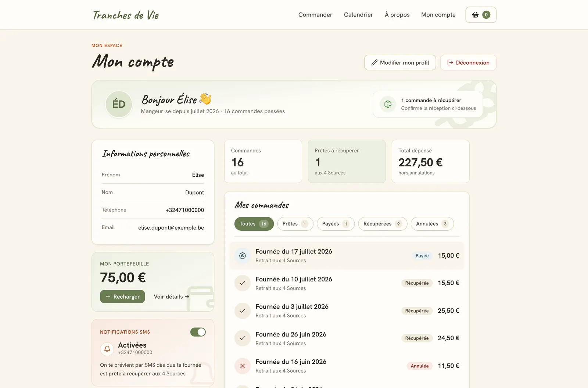
Task: Click the Déconnexion button
Action: click(x=468, y=62)
